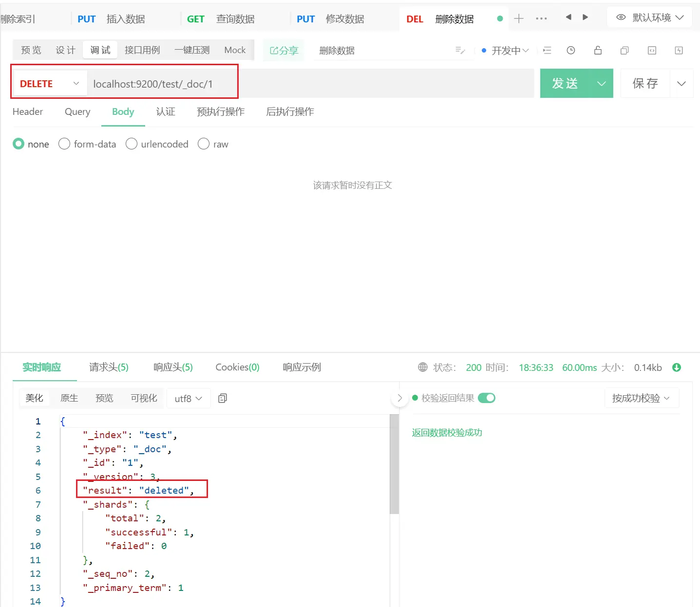Select the 美化 response view
The width and height of the screenshot is (700, 607).
(x=34, y=398)
